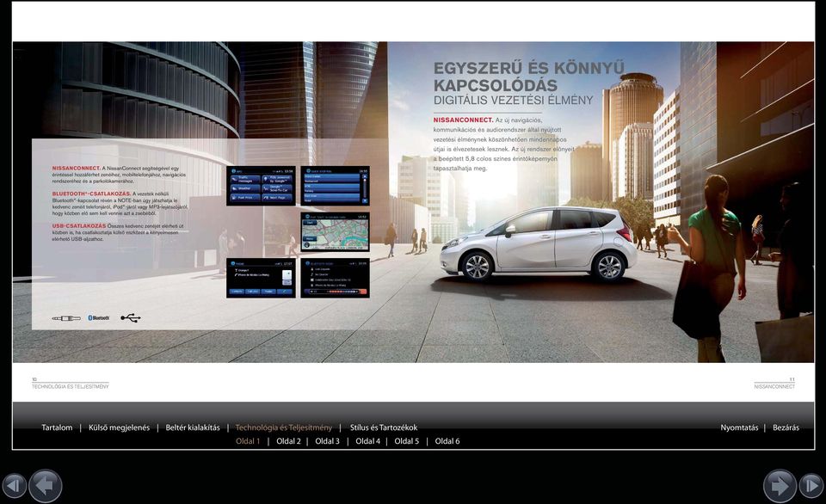Click the Bluetooth audio screen thumbnail
Image resolution: width=826 pixels, height=504 pixels.
coord(335,278)
